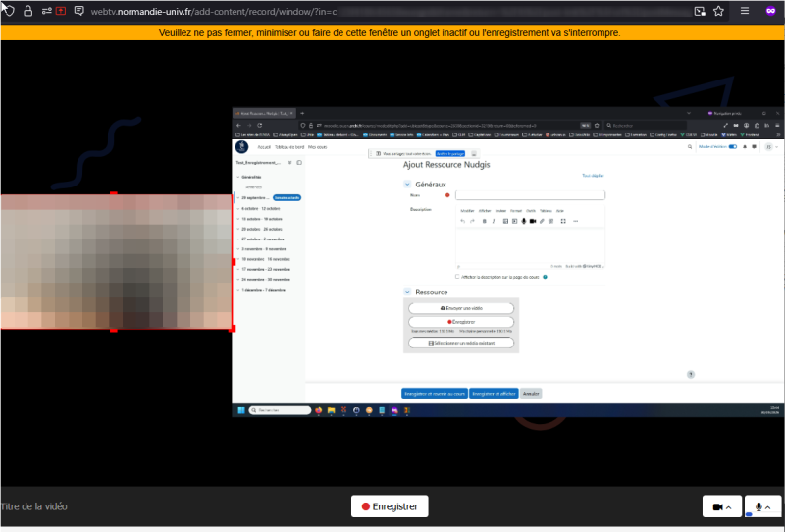In shared preview, click editor video camera icon
Screen dimensions: 785x532
(533, 221)
